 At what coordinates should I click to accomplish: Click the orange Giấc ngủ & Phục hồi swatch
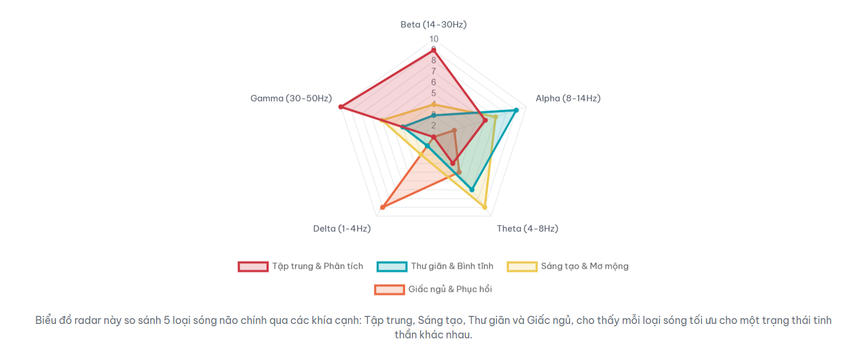click(389, 289)
